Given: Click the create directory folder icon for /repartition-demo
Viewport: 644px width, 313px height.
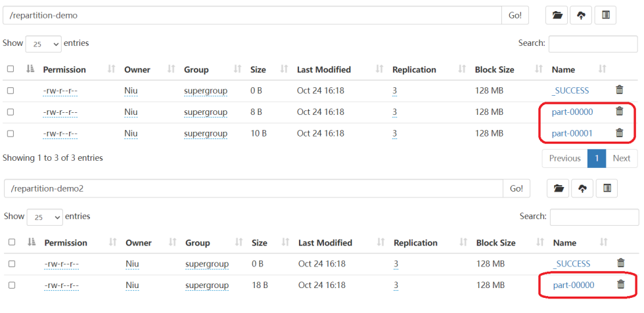Looking at the screenshot, I should click(557, 16).
